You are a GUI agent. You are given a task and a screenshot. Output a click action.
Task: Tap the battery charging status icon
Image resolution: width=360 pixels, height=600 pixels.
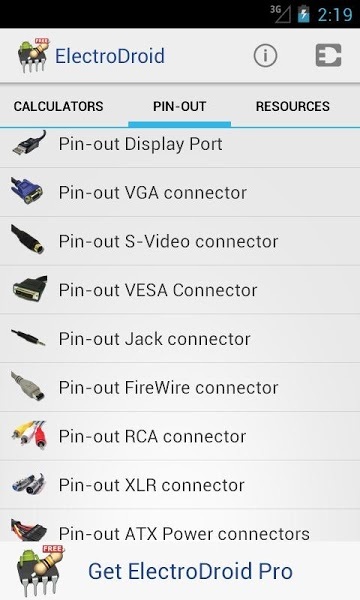point(304,14)
